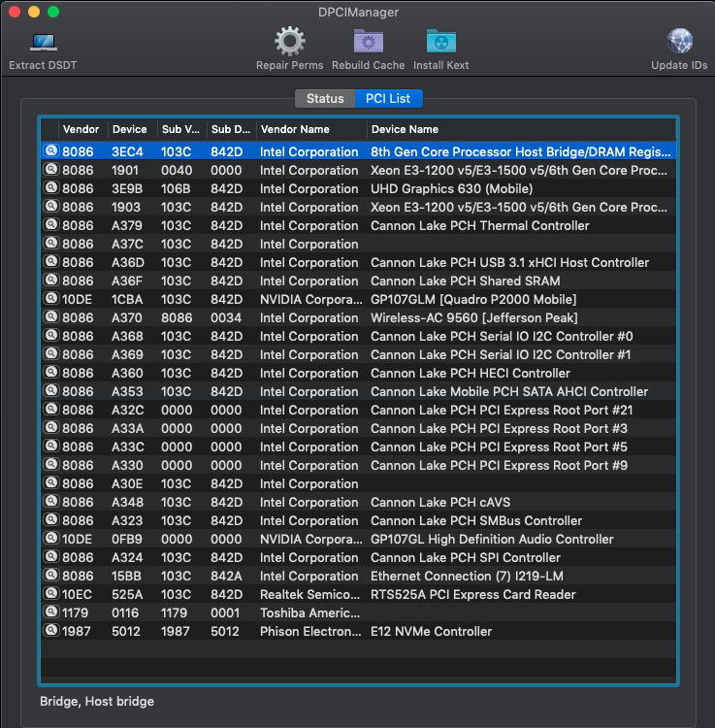Select 'E12 NVMe Controller' device name
This screenshot has height=728, width=715.
(x=431, y=632)
